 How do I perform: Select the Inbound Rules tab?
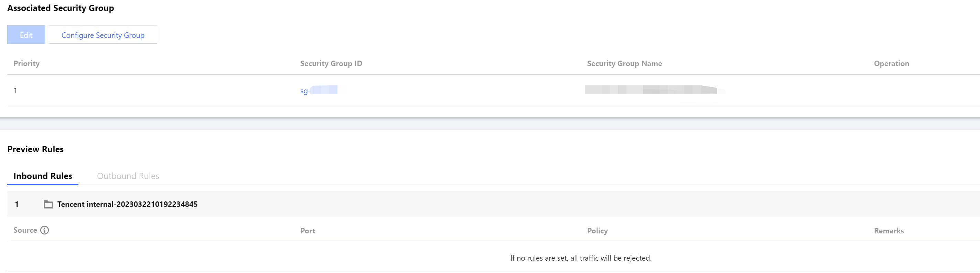[43, 176]
